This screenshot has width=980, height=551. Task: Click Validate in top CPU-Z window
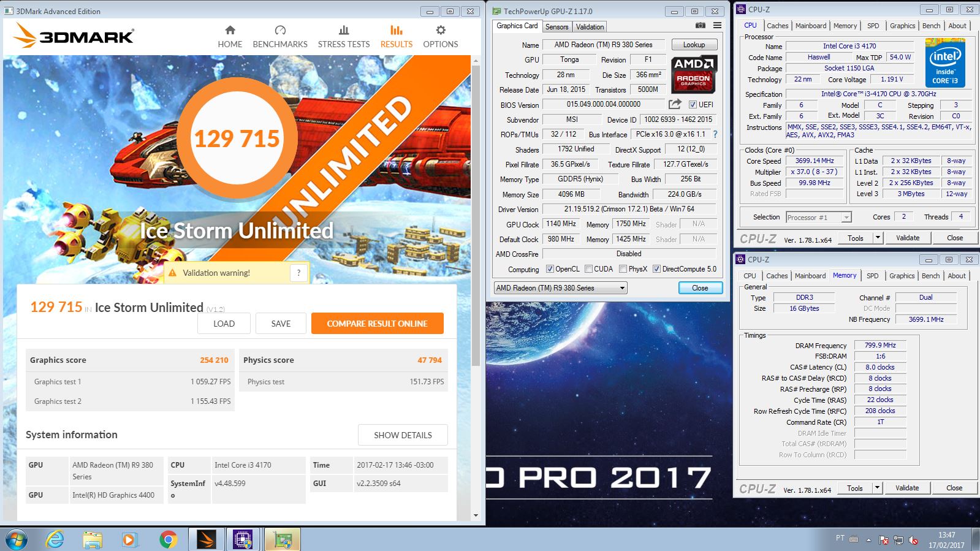click(908, 238)
